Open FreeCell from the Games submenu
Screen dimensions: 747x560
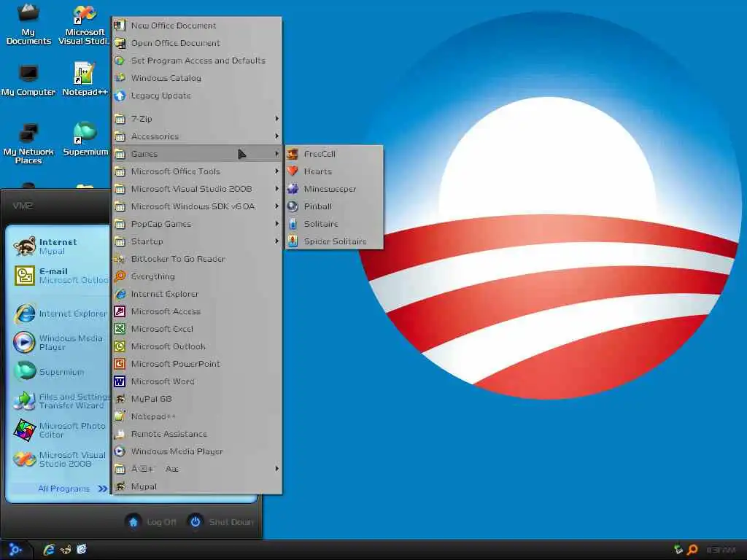334,154
